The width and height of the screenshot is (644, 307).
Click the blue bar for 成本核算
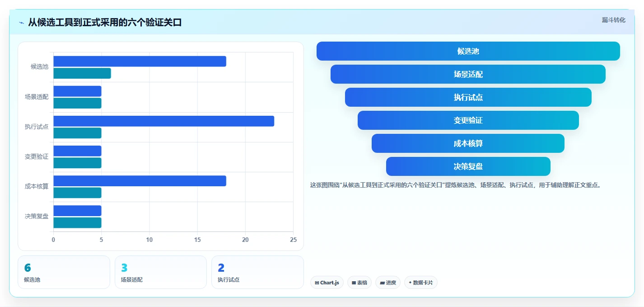point(140,181)
